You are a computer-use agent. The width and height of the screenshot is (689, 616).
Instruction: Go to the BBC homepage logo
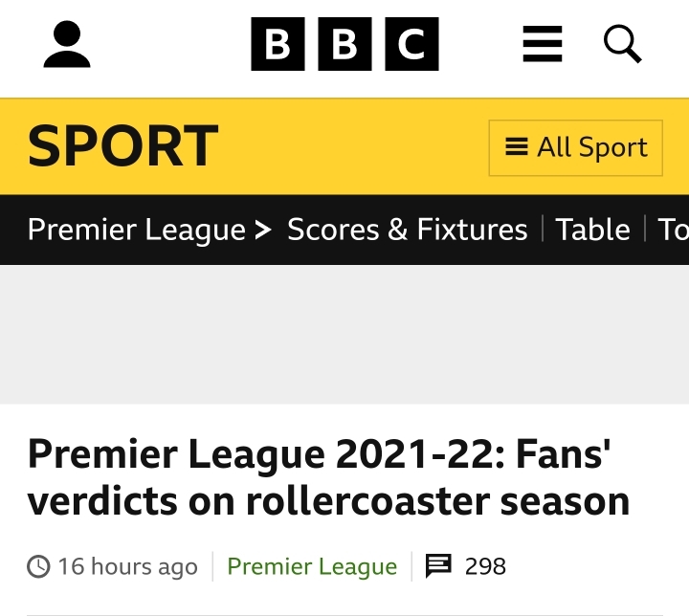tap(344, 44)
